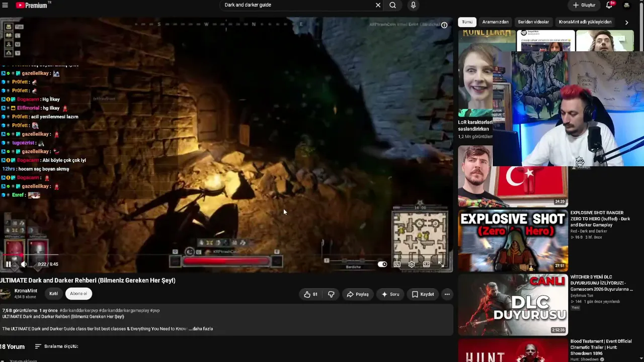Viewport: 644px width, 362px height.
Task: Ask about the video with Soru
Action: point(390,294)
